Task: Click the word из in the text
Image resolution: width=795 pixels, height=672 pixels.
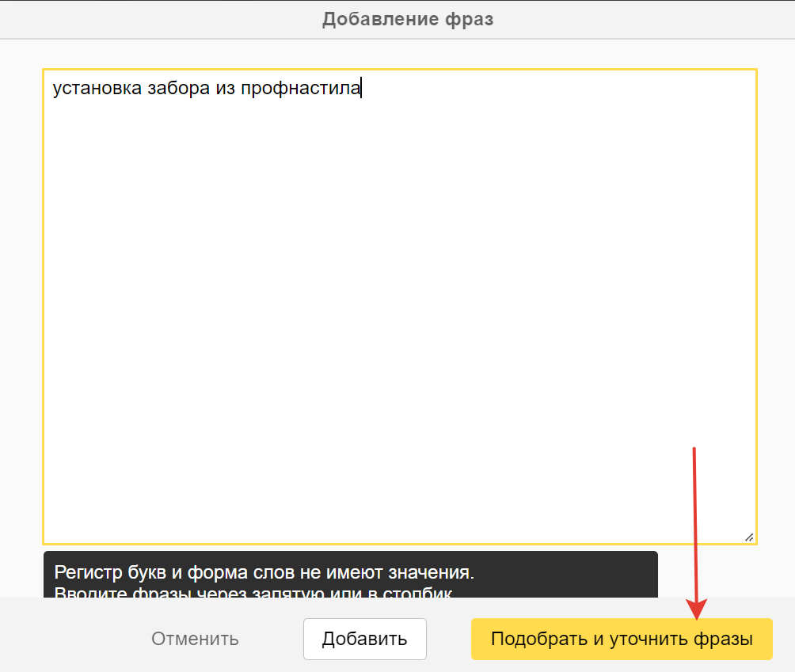Action: (226, 89)
